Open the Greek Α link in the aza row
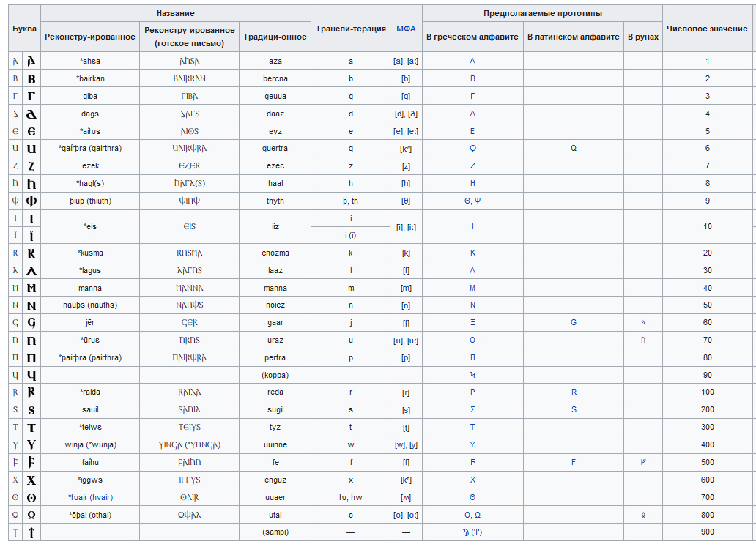The width and height of the screenshot is (756, 547). click(x=472, y=62)
